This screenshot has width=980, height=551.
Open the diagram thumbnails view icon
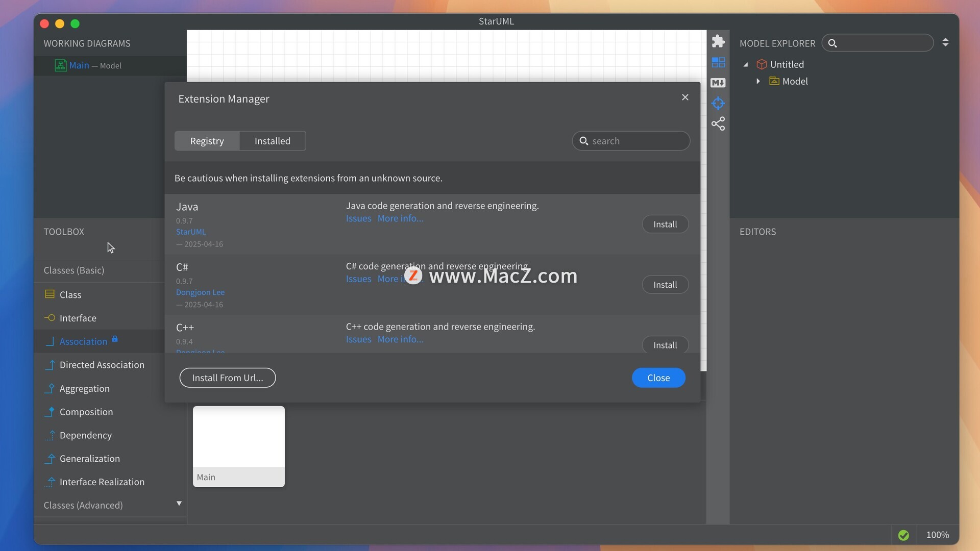pyautogui.click(x=718, y=62)
